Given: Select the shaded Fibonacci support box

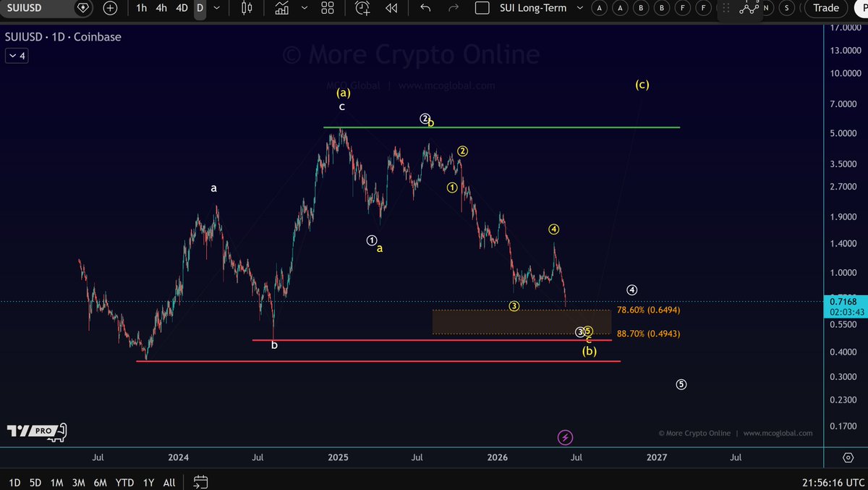Looking at the screenshot, I should tap(522, 322).
